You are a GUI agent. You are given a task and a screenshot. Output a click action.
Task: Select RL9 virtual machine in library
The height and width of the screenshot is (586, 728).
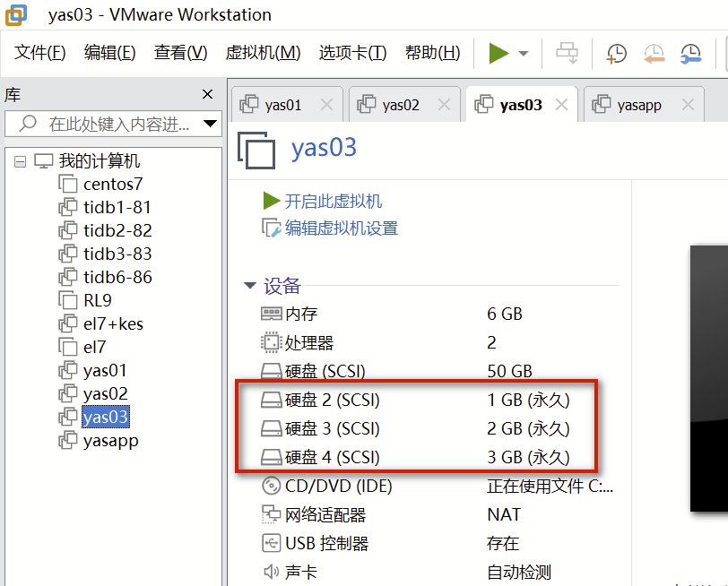(98, 300)
